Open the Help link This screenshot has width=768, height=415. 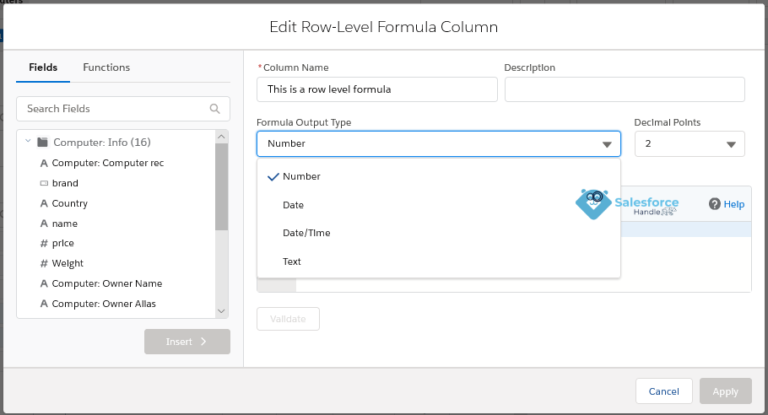734,204
